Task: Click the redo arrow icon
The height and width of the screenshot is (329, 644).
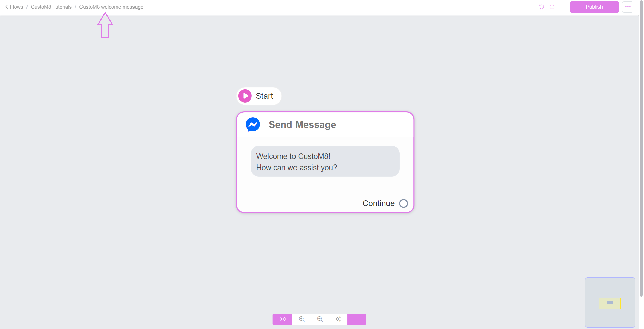Action: (x=552, y=7)
